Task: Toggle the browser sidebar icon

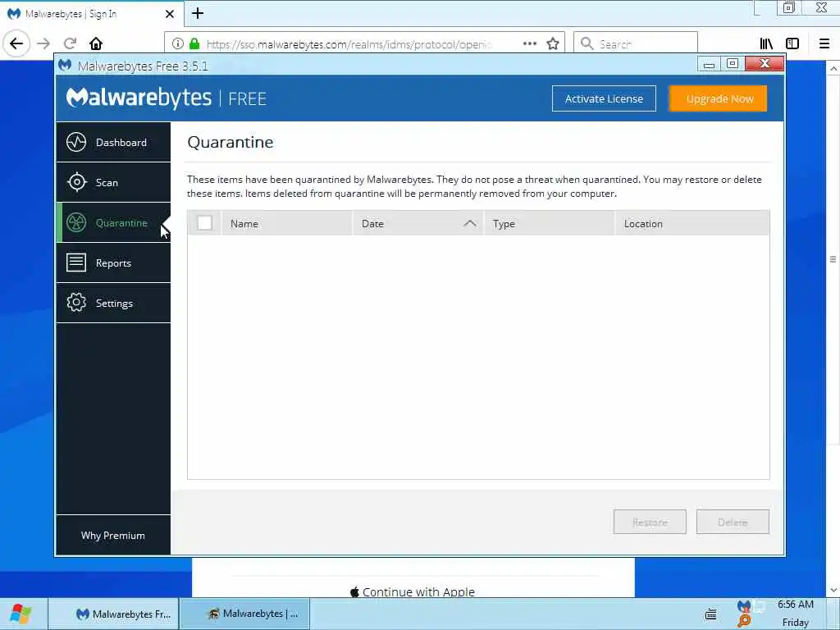Action: [792, 43]
